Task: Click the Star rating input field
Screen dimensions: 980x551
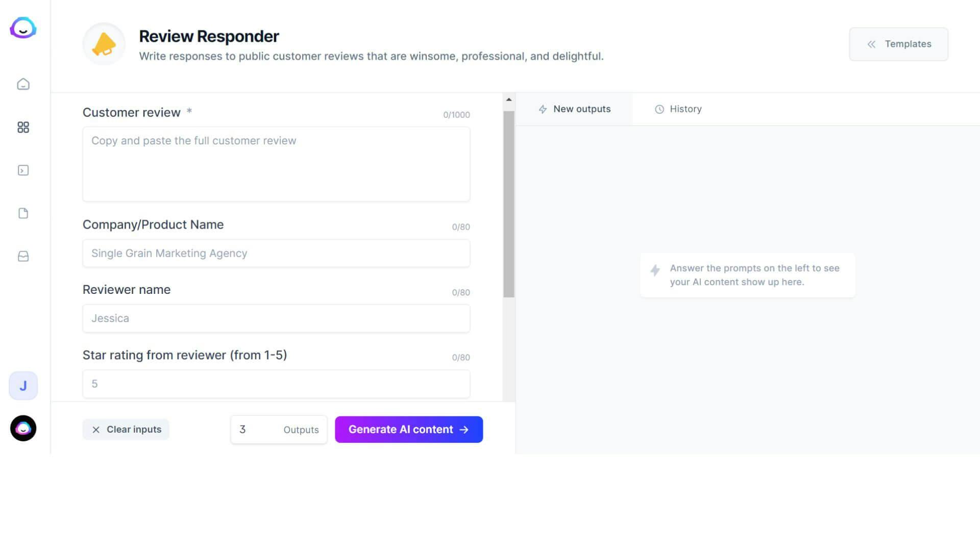Action: tap(276, 384)
